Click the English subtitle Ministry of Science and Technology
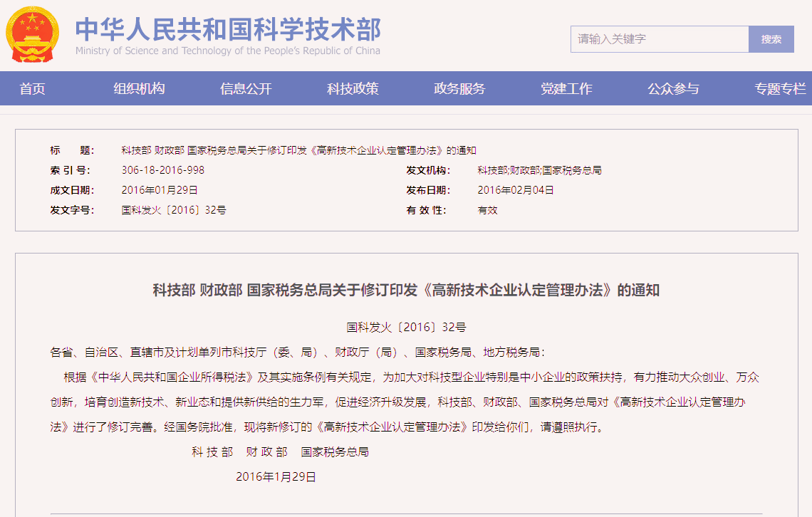 tap(228, 51)
